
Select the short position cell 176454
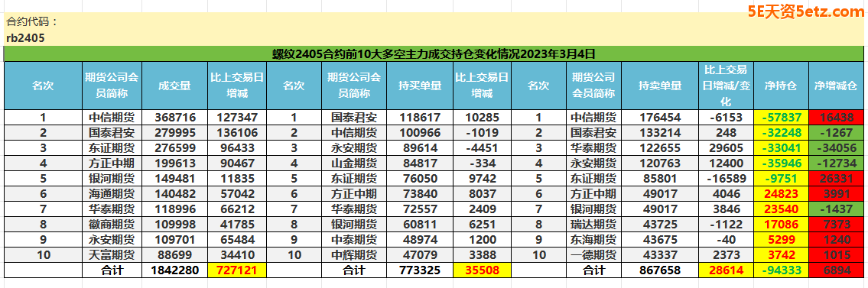pos(659,118)
